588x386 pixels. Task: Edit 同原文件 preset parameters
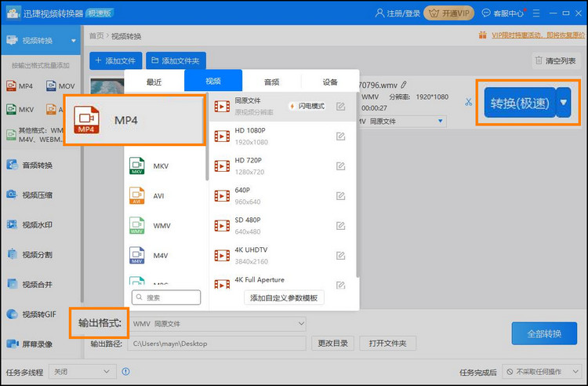pyautogui.click(x=340, y=107)
